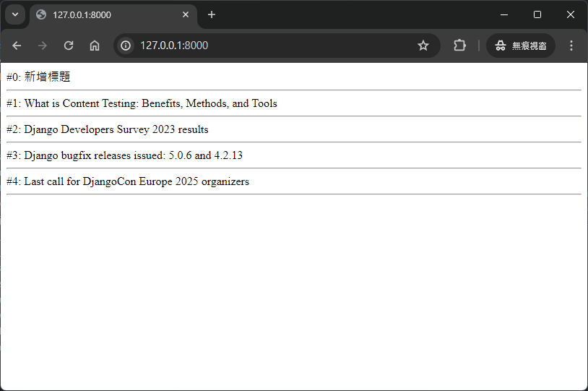The image size is (588, 391).
Task: Go back to the previous page
Action: [x=17, y=46]
